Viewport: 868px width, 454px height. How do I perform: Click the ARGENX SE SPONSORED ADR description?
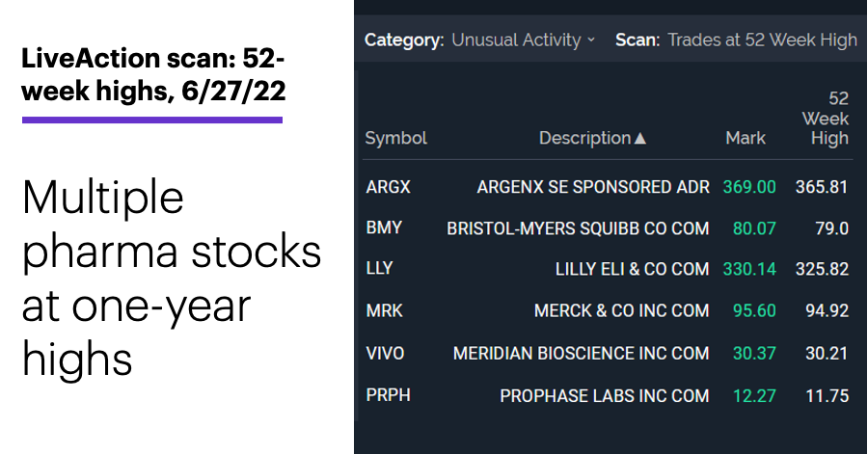pos(593,187)
